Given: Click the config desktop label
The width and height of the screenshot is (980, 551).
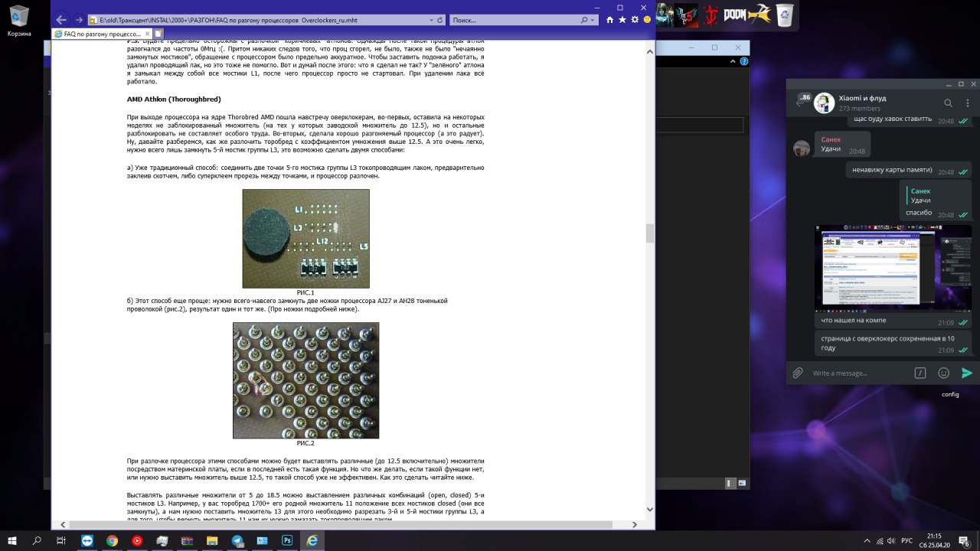Looking at the screenshot, I should click(950, 394).
